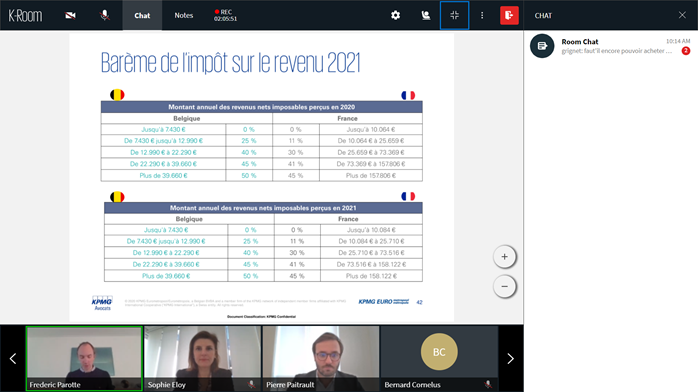Close the CHAT side panel
Image resolution: width=698 pixels, height=392 pixels.
(x=682, y=15)
